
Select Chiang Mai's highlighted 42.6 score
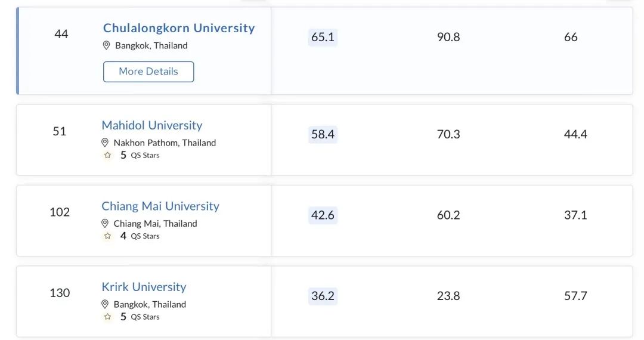point(323,215)
